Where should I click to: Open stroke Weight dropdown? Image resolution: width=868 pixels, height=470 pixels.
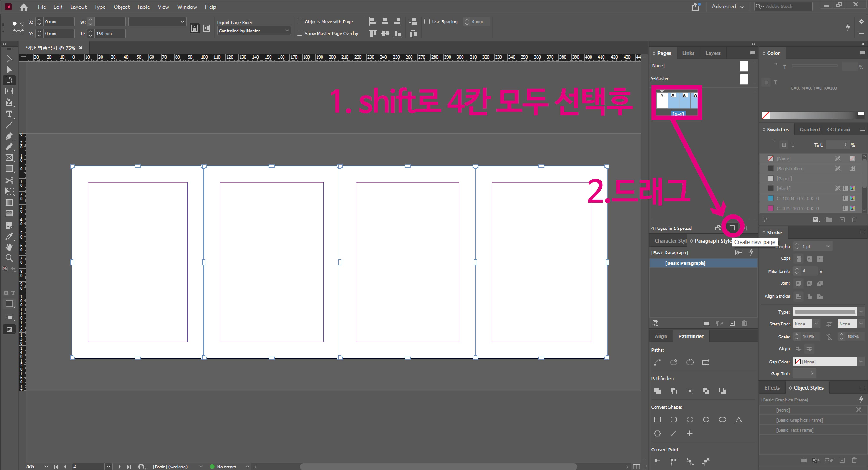tap(828, 246)
